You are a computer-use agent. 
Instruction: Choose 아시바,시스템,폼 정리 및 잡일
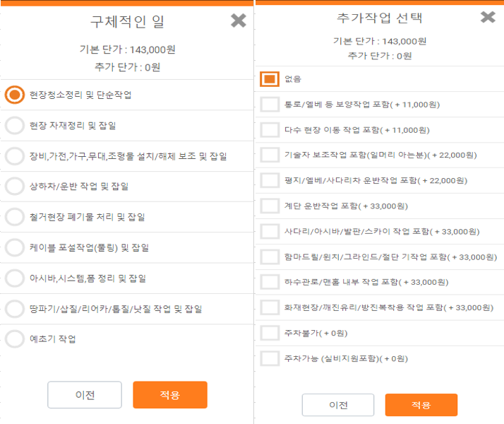[14, 278]
